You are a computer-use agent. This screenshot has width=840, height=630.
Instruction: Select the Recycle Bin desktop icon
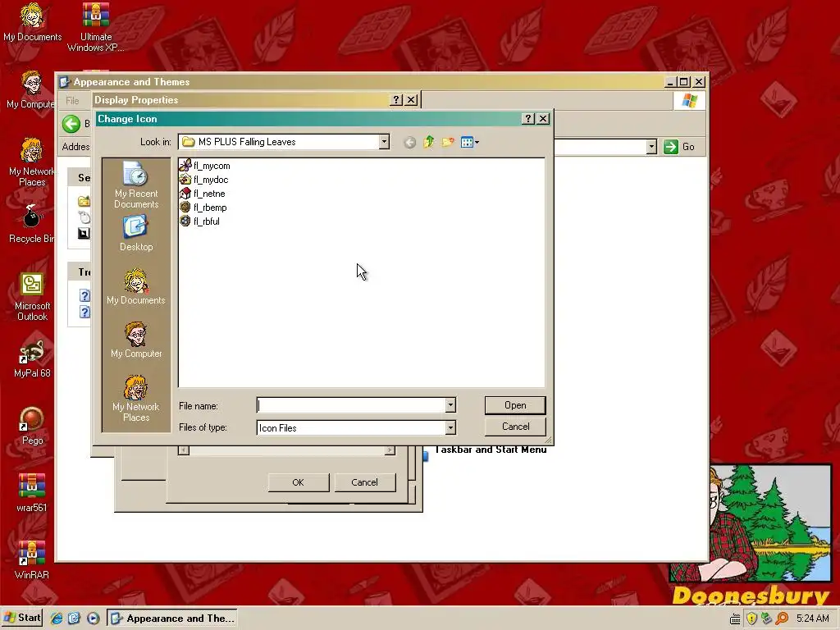click(31, 225)
